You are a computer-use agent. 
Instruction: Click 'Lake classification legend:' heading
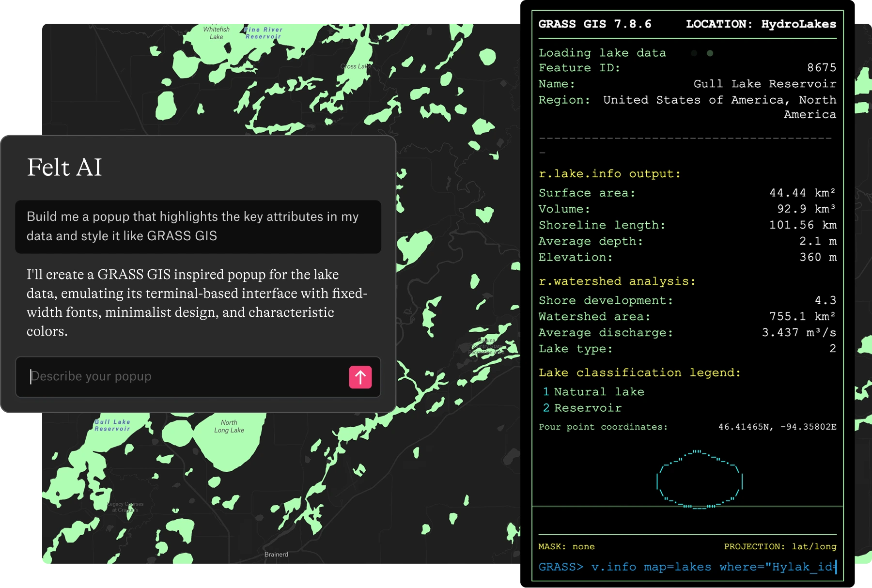pyautogui.click(x=639, y=373)
